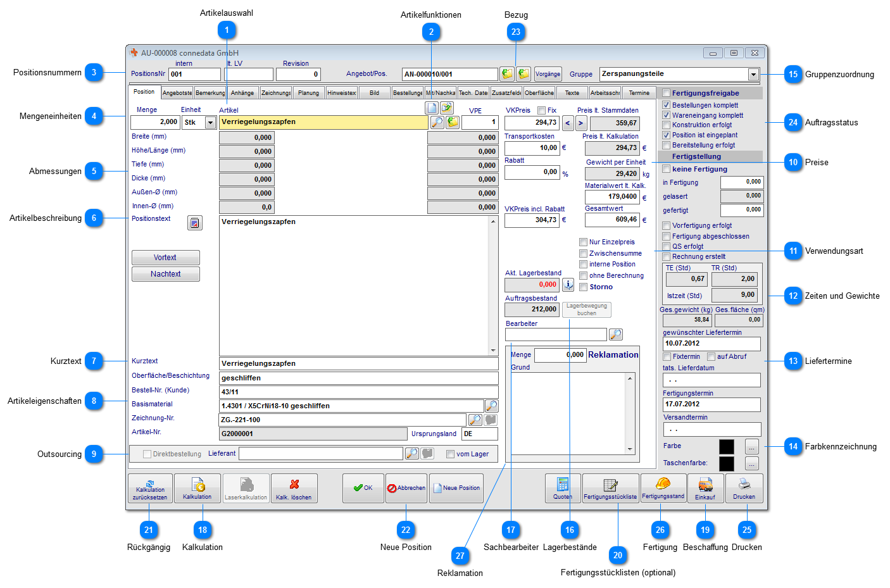Show the Fertigungsstand
This screenshot has width=890, height=588.
pos(663,489)
